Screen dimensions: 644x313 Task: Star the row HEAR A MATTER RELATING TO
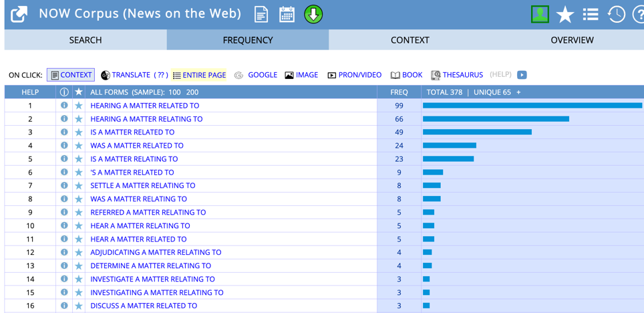click(79, 226)
